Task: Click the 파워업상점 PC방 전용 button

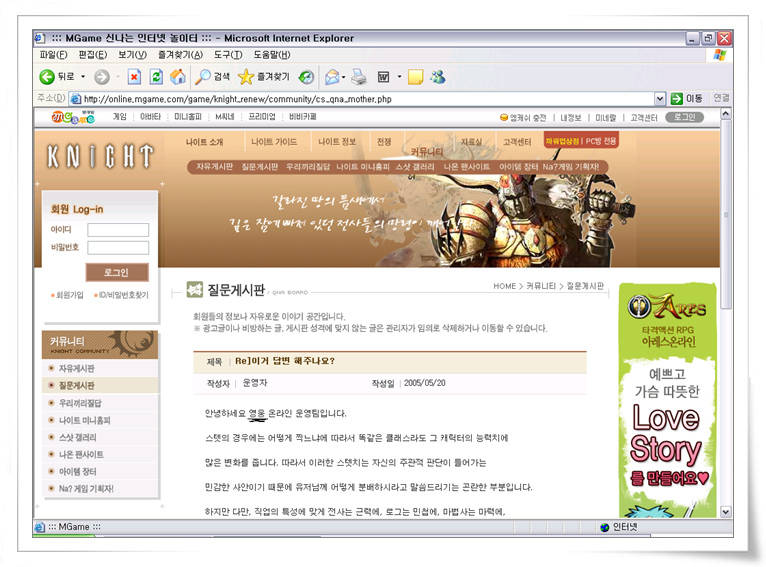Action: (x=581, y=141)
